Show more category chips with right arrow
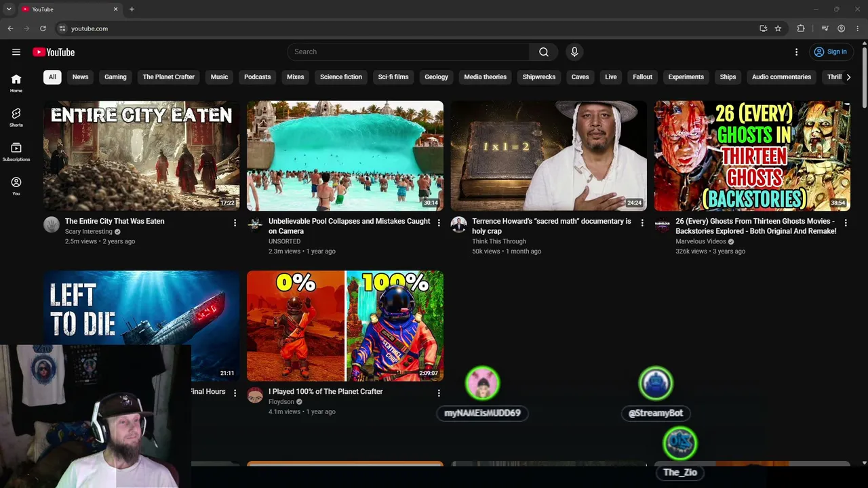 tap(848, 77)
